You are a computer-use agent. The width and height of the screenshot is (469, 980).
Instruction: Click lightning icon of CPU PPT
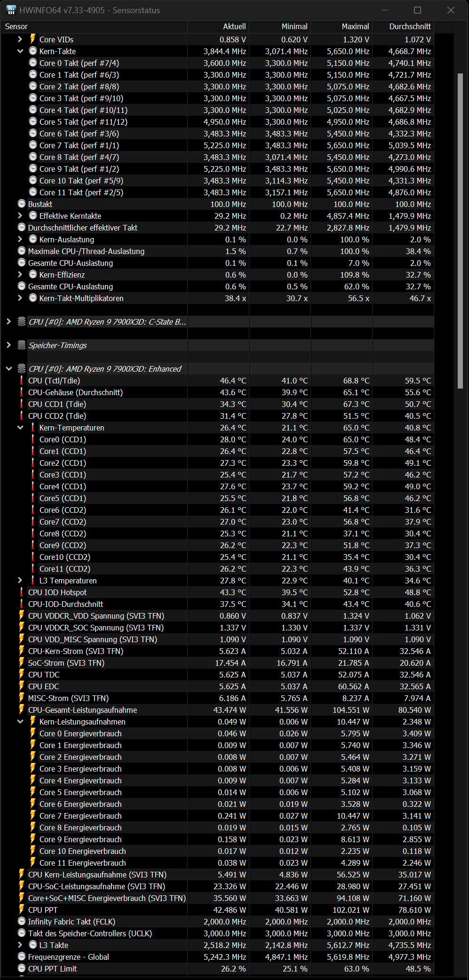pos(22,909)
